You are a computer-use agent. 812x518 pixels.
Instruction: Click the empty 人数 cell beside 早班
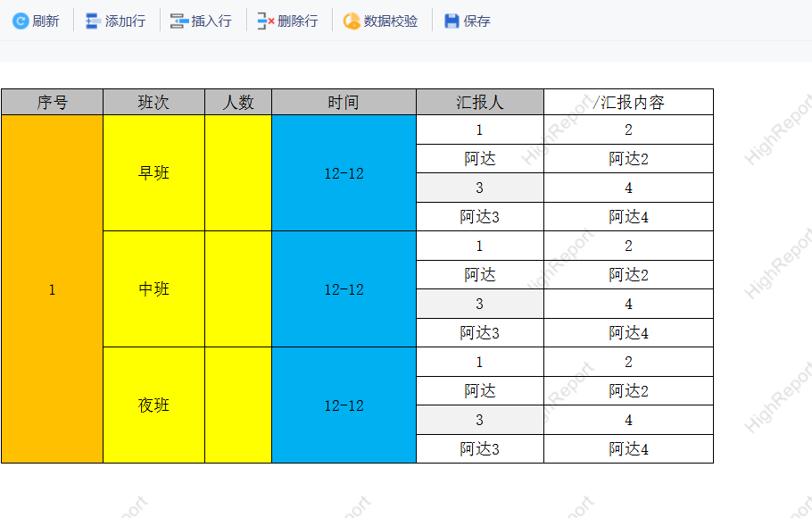tap(238, 173)
